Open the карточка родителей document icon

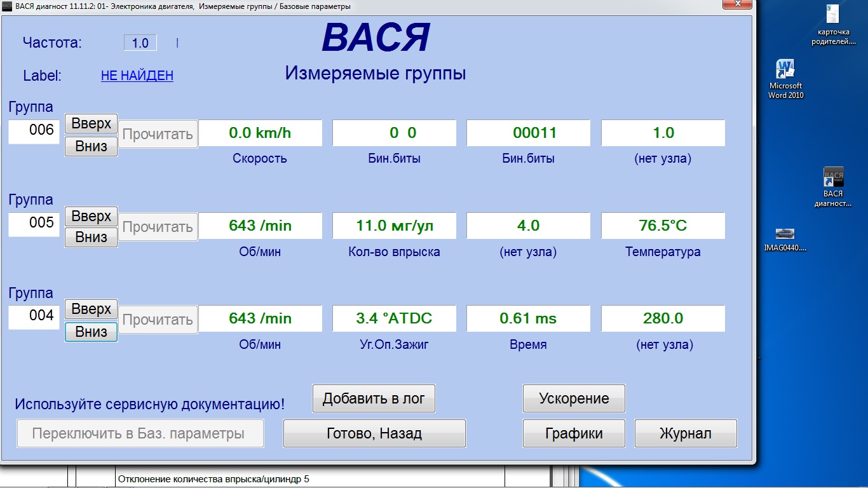(832, 15)
